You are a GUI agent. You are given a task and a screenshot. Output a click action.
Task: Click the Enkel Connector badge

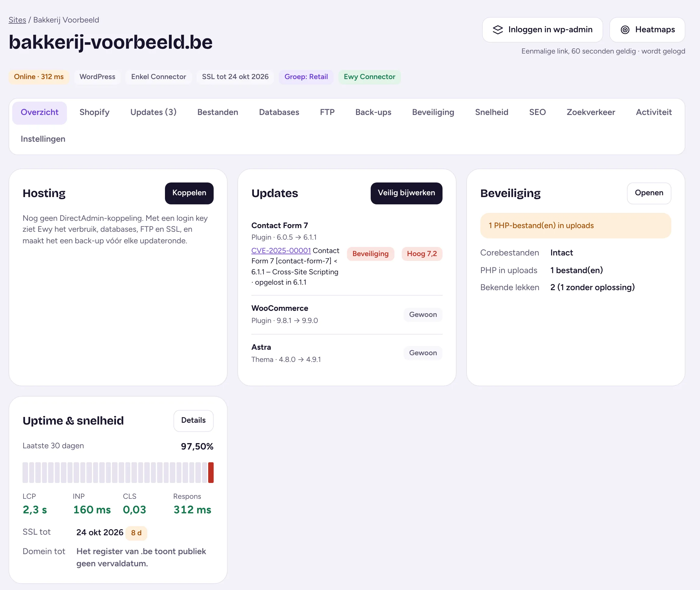pyautogui.click(x=158, y=77)
